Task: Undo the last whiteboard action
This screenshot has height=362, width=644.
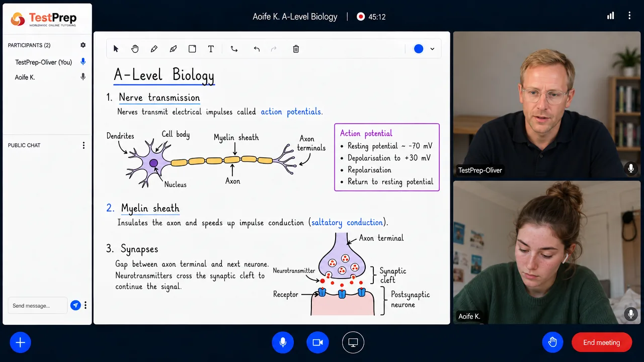Action: pos(257,49)
